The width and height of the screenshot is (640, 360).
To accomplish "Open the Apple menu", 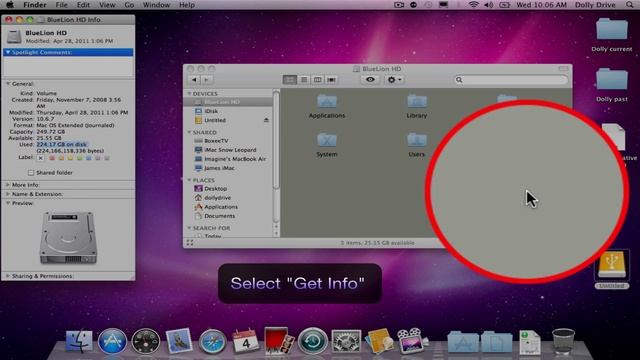I will (10, 5).
